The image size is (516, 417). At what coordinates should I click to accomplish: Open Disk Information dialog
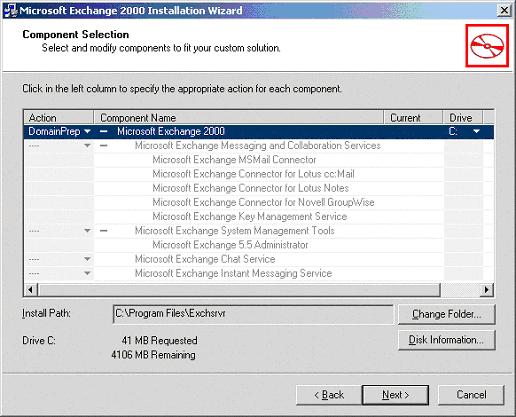pyautogui.click(x=447, y=340)
